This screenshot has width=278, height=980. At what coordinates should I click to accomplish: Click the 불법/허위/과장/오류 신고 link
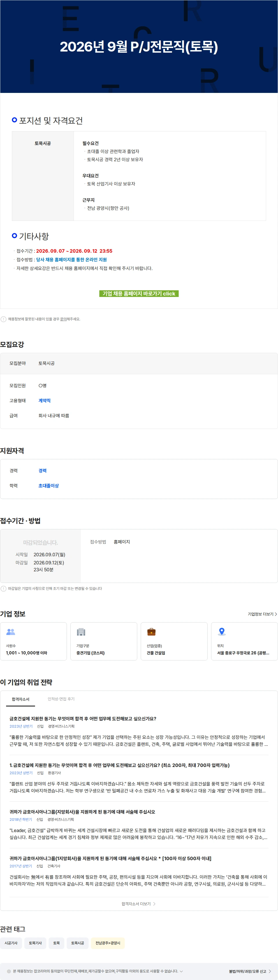click(250, 971)
